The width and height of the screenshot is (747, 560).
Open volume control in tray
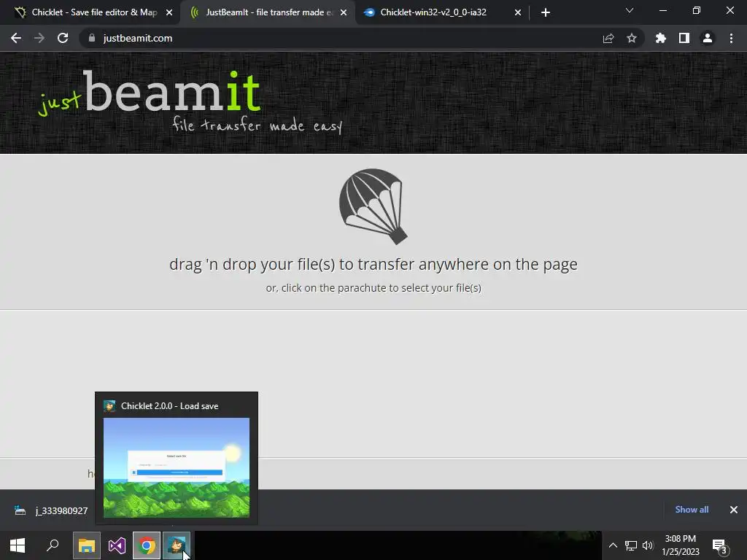tap(648, 545)
